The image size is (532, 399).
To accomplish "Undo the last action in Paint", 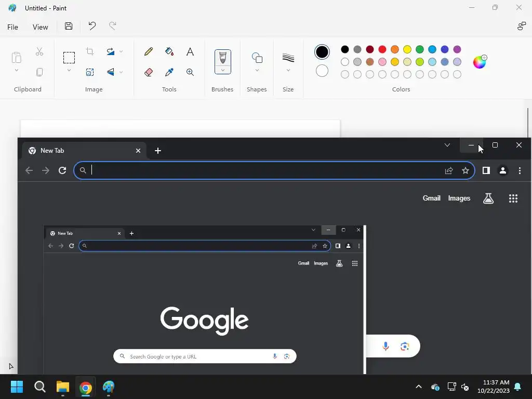I will (x=92, y=26).
